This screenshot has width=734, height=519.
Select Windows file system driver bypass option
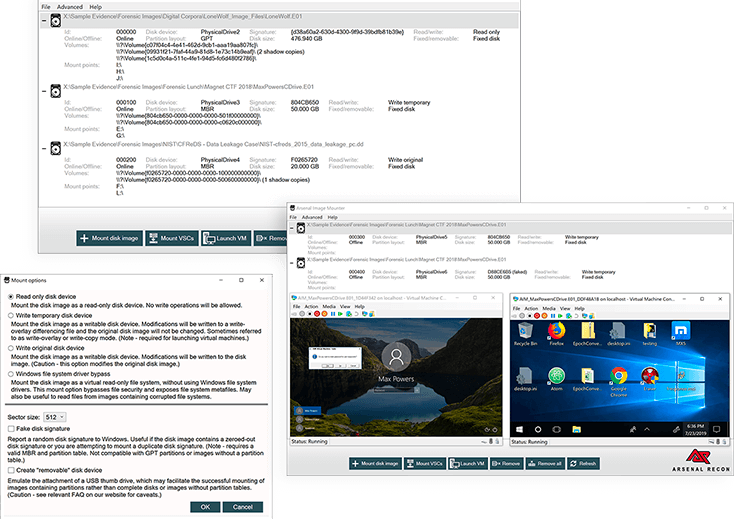11,374
